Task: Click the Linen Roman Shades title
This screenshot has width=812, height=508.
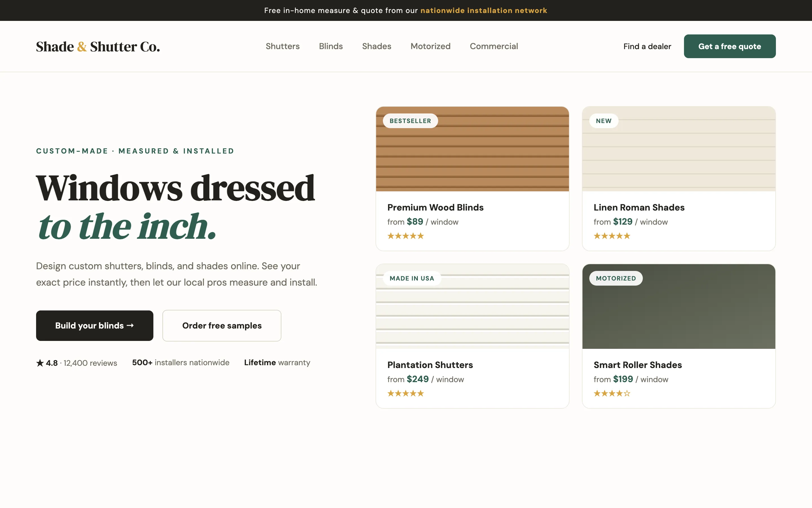Action: 639,207
